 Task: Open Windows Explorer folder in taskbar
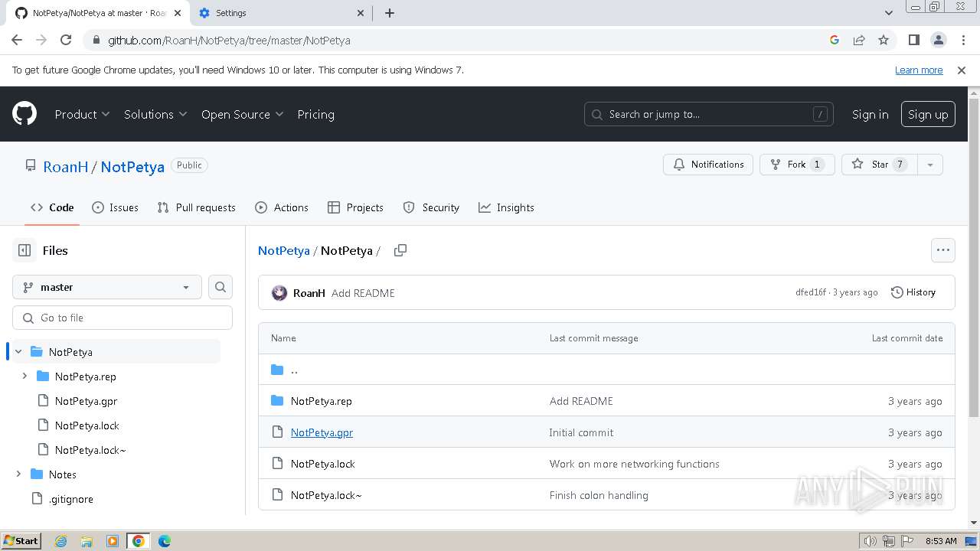click(87, 541)
